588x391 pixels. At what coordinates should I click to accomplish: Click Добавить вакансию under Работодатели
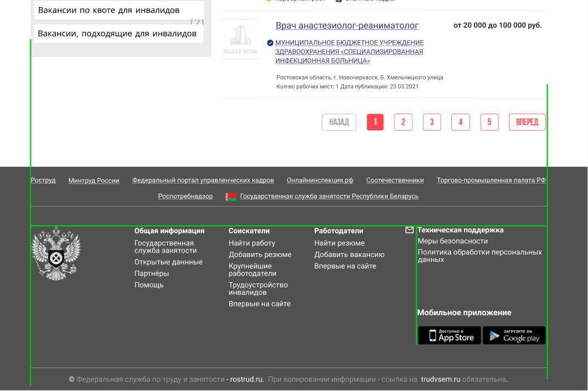pyautogui.click(x=349, y=254)
